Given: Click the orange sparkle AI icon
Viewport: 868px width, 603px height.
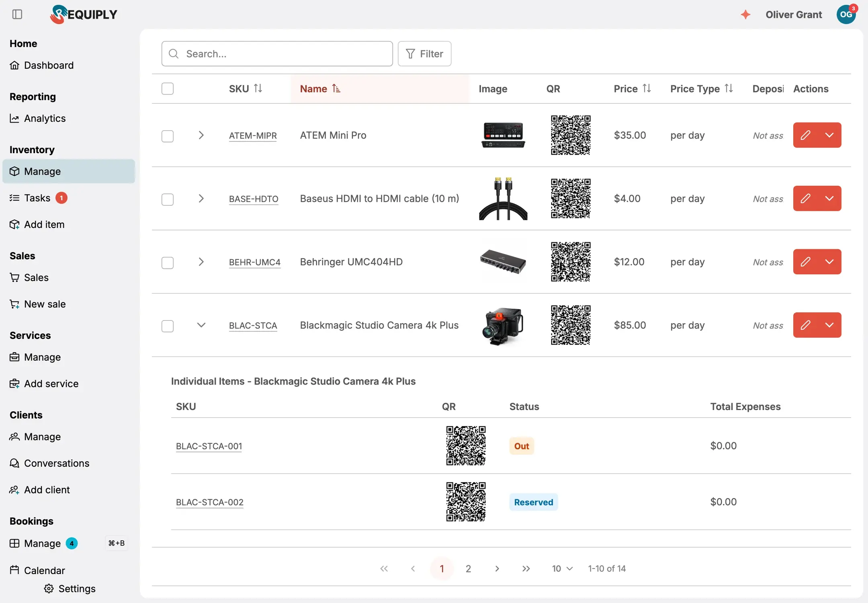Looking at the screenshot, I should click(x=745, y=14).
